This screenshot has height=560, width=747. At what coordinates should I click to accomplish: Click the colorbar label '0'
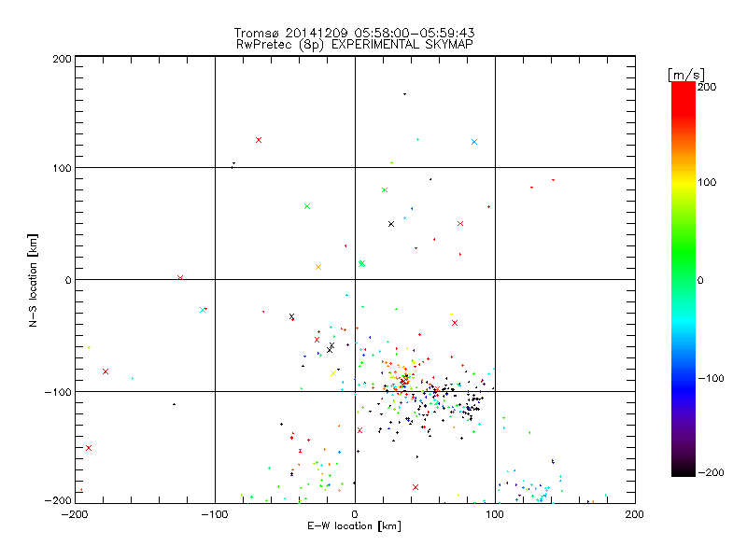pos(700,280)
